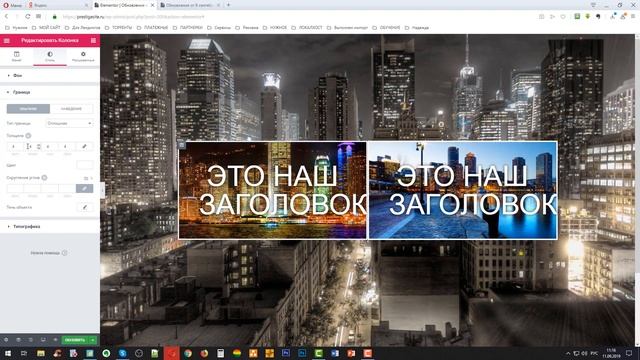640x360 pixels.
Task: Edit the Тень объекта box shadow
Action: [x=85, y=207]
